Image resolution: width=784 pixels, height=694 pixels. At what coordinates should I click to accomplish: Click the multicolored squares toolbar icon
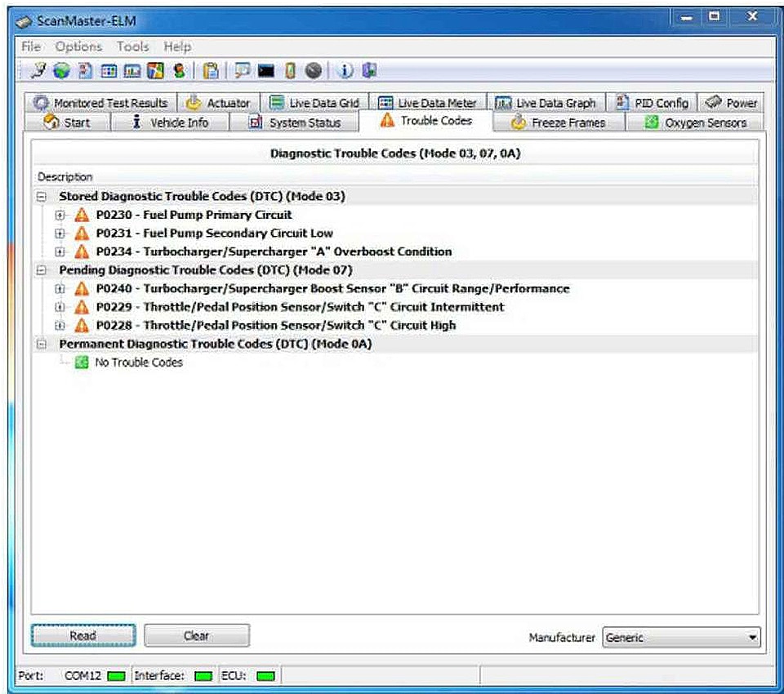[x=155, y=70]
